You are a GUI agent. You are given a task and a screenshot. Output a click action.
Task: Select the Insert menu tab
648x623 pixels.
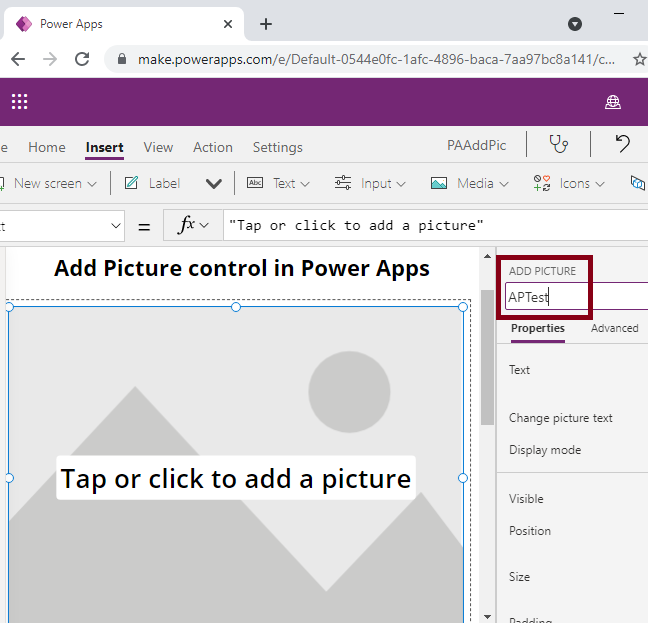pos(104,147)
